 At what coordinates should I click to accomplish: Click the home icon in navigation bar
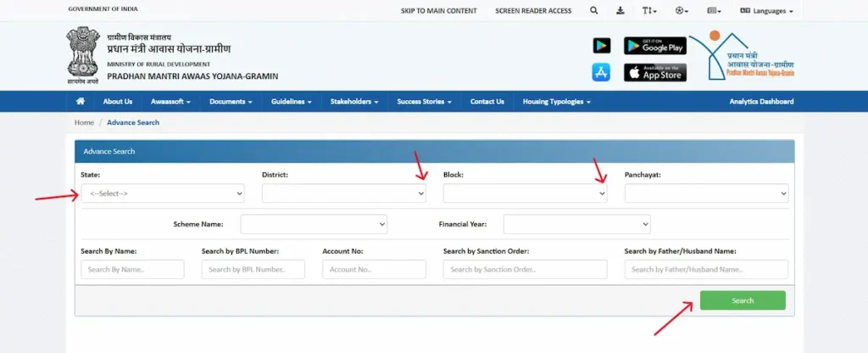[x=81, y=102]
